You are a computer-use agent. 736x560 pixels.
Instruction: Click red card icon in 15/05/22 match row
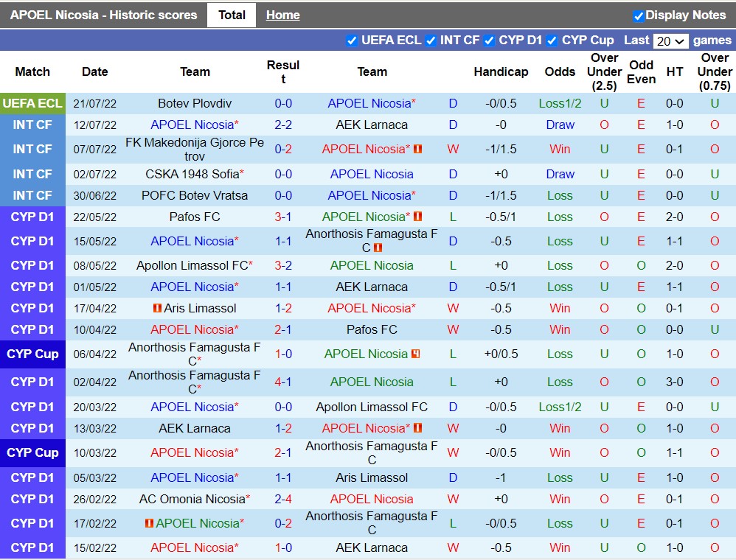378,248
